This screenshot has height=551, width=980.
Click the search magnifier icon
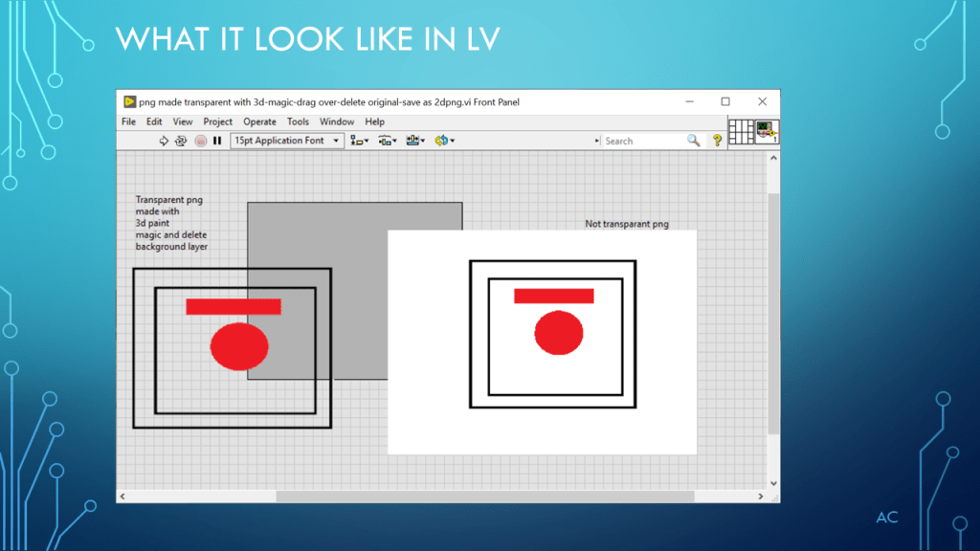pyautogui.click(x=694, y=141)
